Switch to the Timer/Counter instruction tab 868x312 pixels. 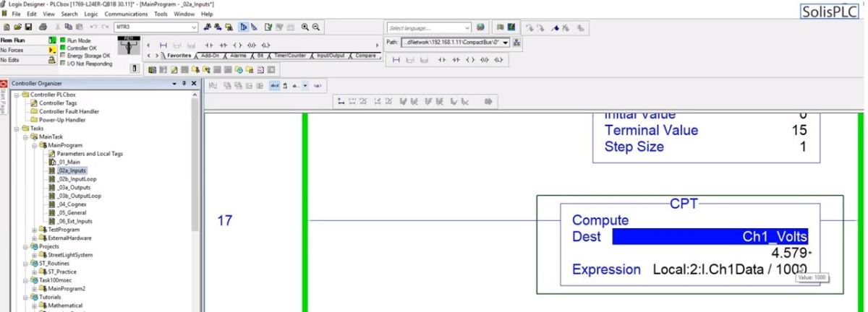[x=289, y=56]
